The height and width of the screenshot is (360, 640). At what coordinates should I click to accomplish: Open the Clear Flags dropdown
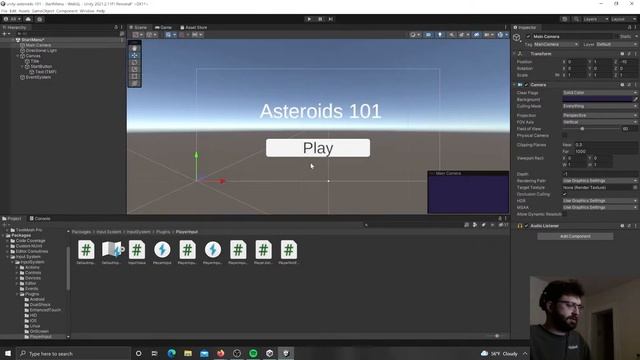click(x=600, y=93)
